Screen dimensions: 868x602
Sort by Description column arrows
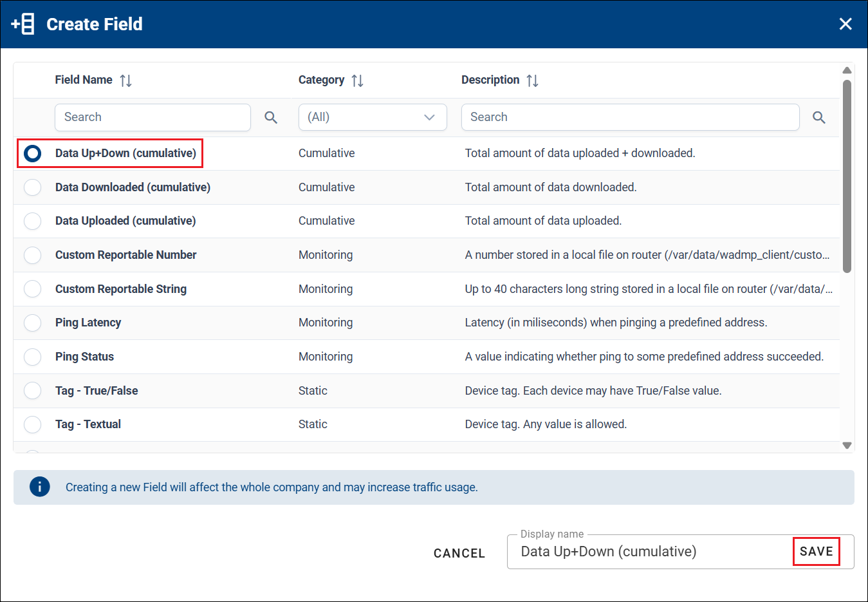[x=532, y=80]
